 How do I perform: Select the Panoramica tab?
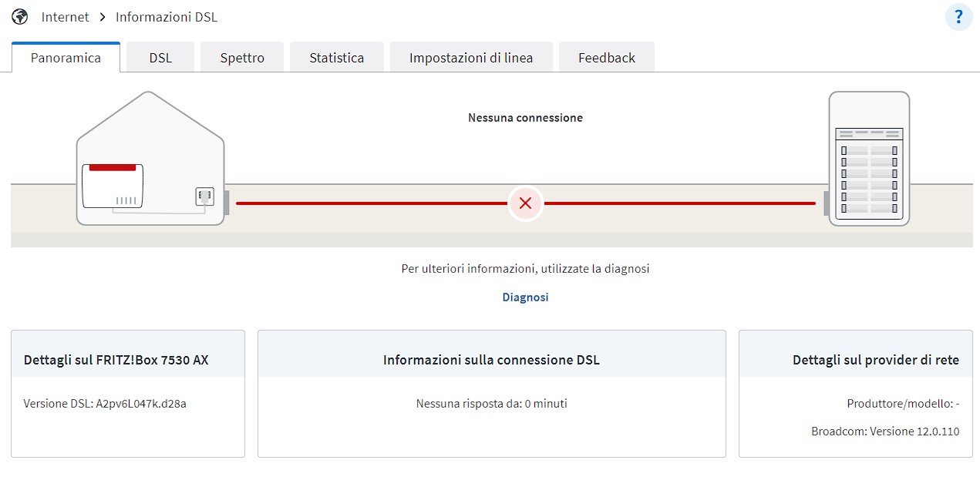tap(66, 58)
